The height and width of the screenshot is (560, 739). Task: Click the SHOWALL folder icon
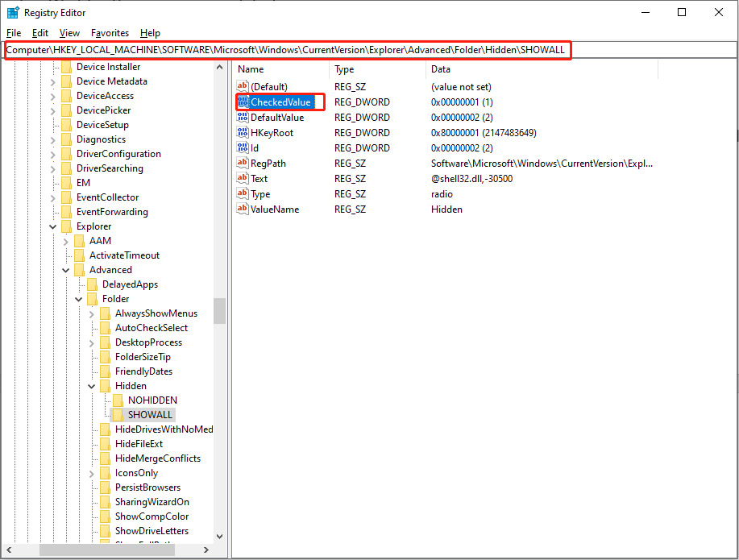click(118, 415)
